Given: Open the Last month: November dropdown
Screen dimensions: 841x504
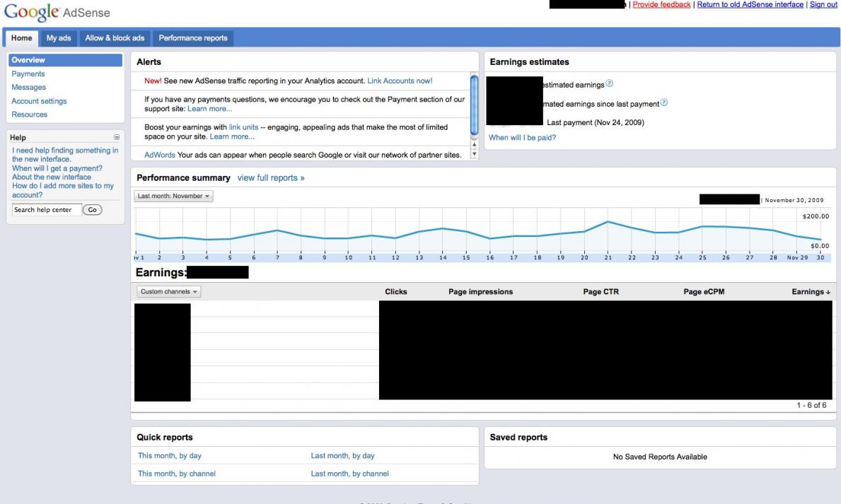Looking at the screenshot, I should 173,197.
